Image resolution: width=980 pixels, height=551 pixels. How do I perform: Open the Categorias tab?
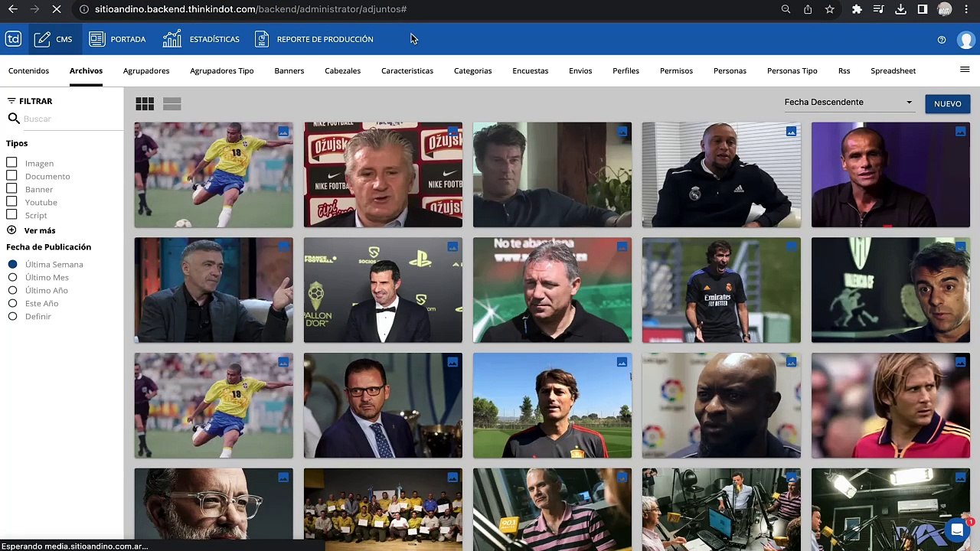472,70
